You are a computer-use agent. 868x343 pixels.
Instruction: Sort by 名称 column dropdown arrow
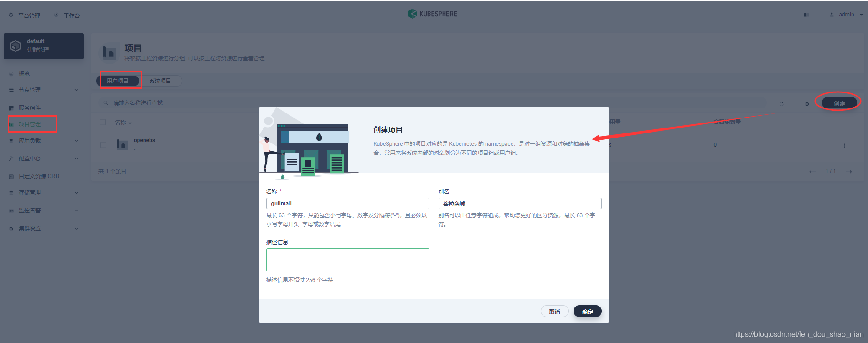[130, 123]
